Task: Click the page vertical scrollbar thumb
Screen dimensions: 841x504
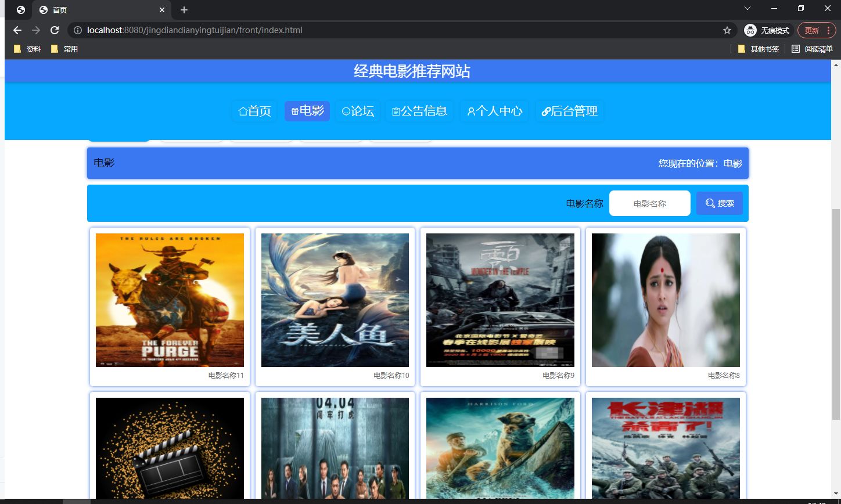Action: pyautogui.click(x=836, y=314)
